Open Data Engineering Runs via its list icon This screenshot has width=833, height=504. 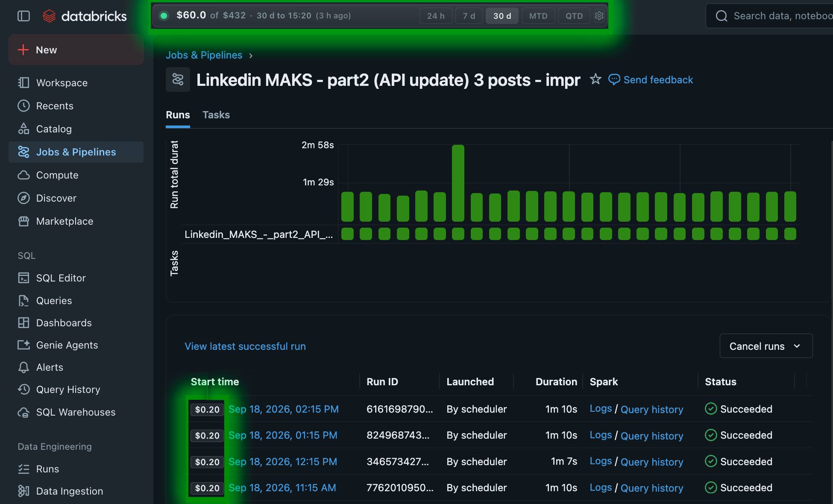23,469
